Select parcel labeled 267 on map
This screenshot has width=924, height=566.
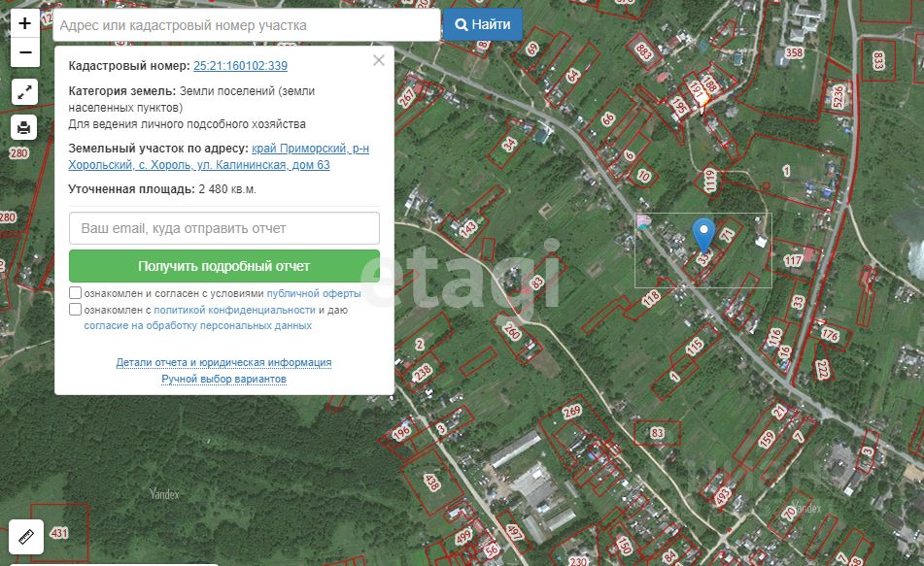coord(406,96)
